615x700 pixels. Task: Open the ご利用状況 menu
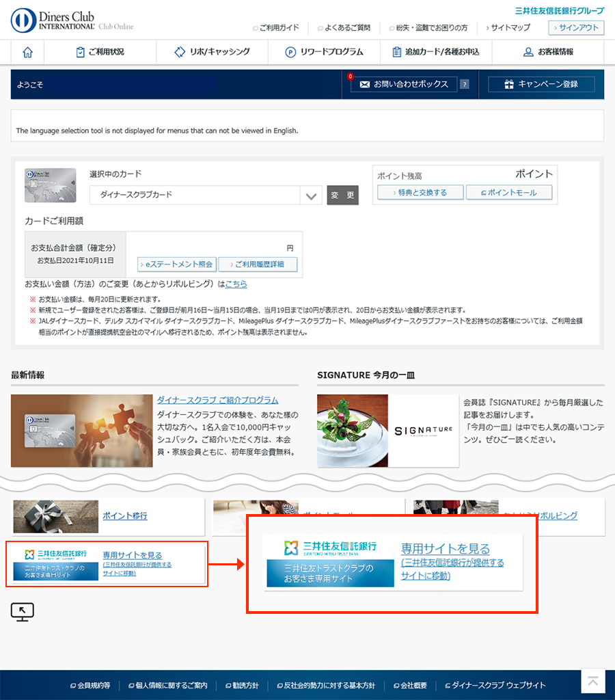coord(100,52)
